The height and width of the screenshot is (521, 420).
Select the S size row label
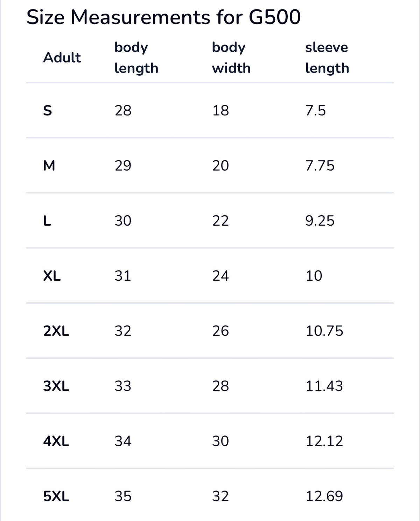[48, 110]
